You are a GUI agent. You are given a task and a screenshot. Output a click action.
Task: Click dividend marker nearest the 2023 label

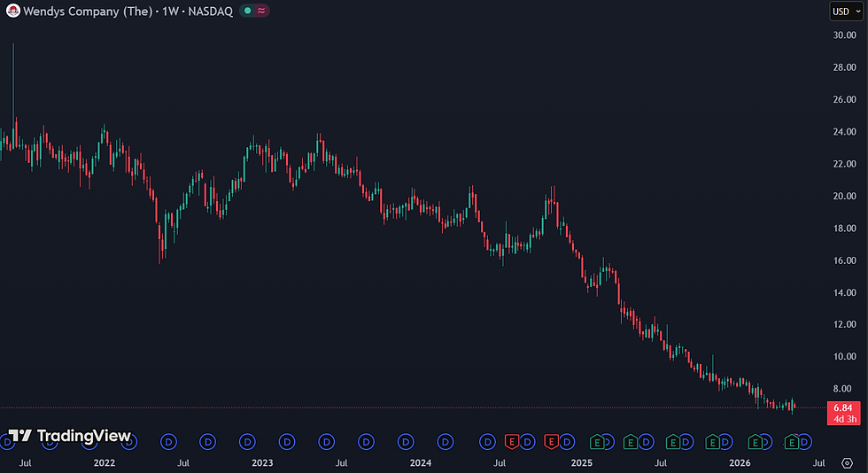(x=247, y=442)
